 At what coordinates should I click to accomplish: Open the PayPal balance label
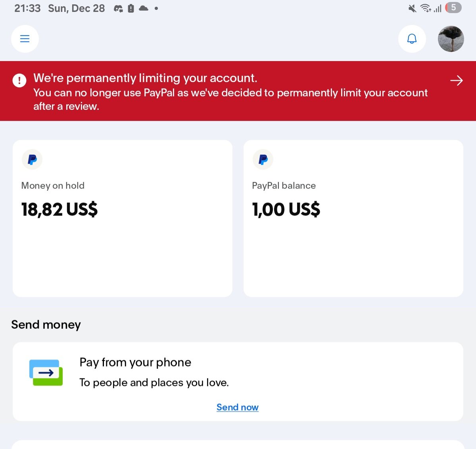coord(284,186)
